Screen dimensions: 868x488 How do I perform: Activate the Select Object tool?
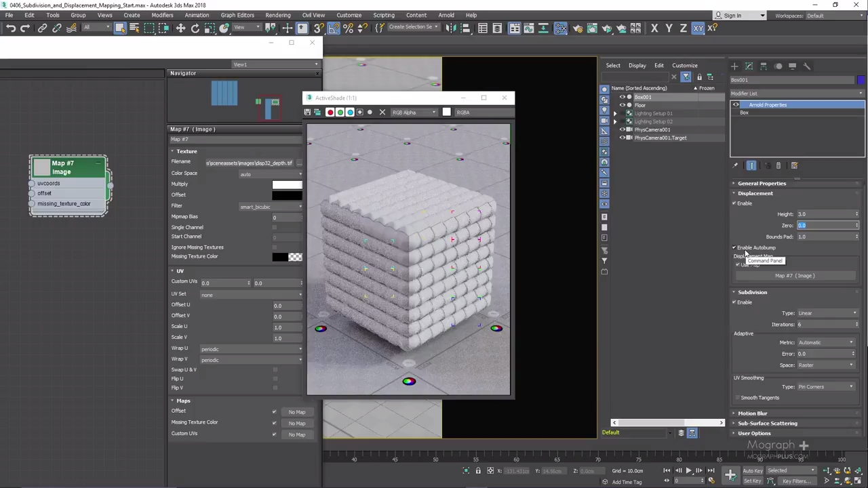pyautogui.click(x=119, y=28)
